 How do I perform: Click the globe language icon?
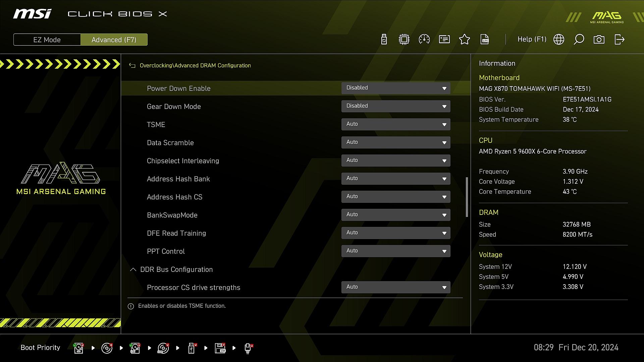pyautogui.click(x=559, y=40)
